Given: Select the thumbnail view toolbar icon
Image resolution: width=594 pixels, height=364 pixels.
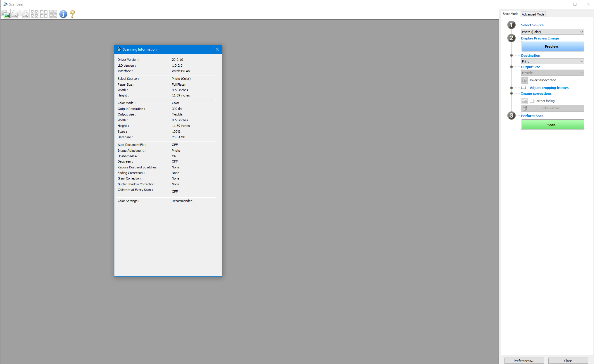Looking at the screenshot, I should coord(5,14).
